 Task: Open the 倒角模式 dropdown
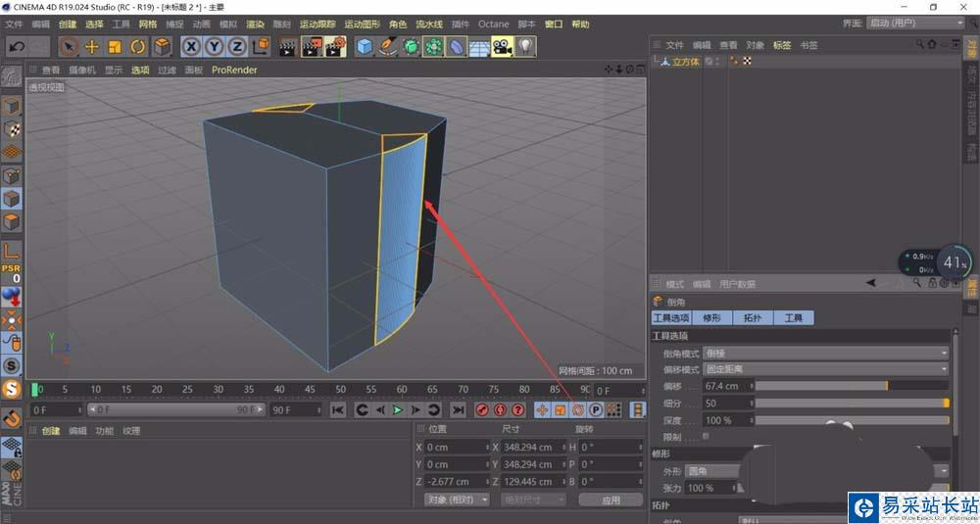(826, 353)
